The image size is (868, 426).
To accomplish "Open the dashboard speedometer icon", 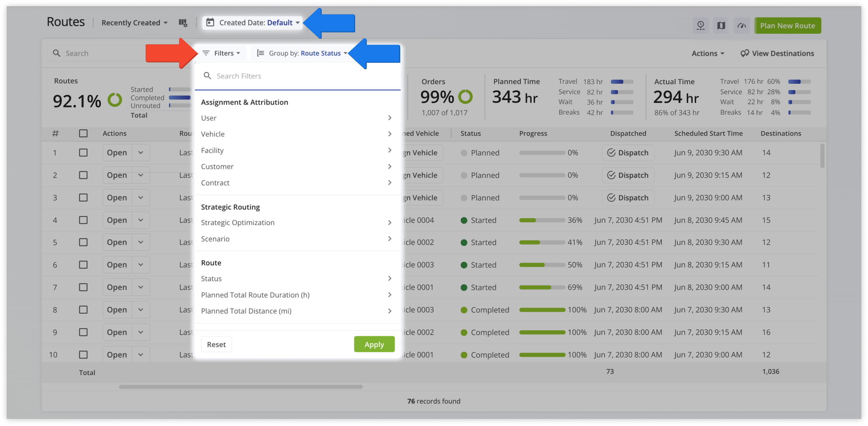I will coord(742,25).
